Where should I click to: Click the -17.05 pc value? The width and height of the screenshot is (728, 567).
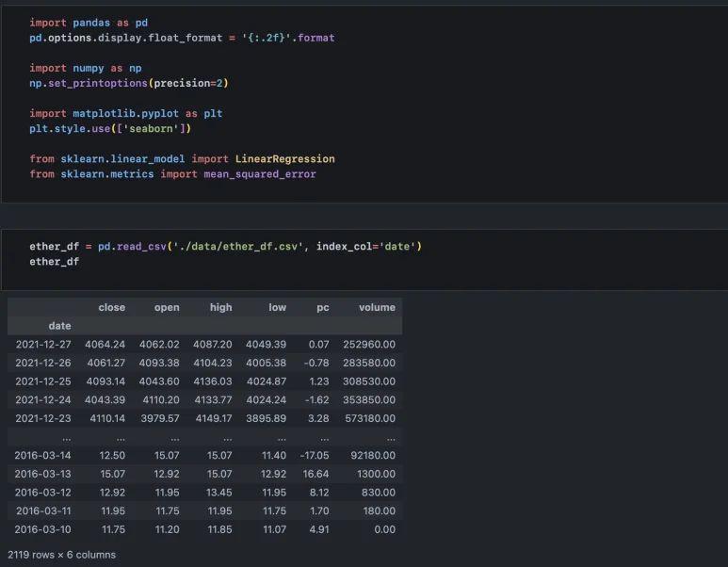point(313,456)
